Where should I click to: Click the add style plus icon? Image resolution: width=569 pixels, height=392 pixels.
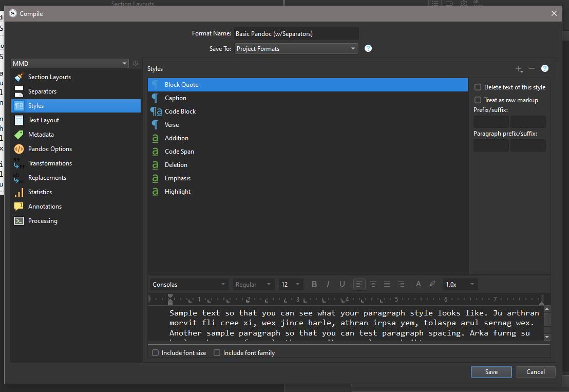[519, 69]
